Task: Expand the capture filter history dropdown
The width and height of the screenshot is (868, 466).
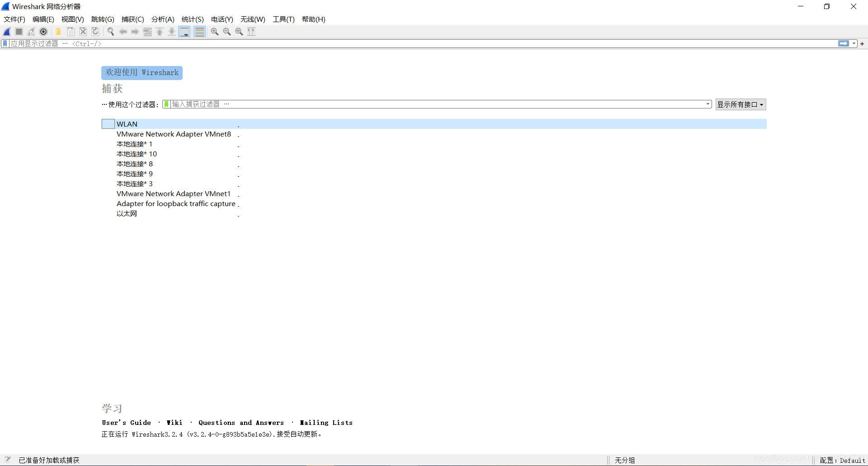Action: pos(708,104)
